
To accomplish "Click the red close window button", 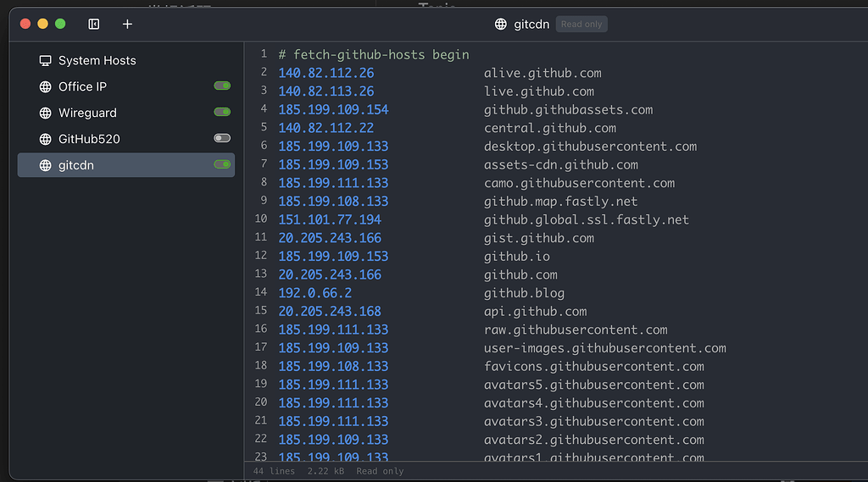I will (x=25, y=24).
